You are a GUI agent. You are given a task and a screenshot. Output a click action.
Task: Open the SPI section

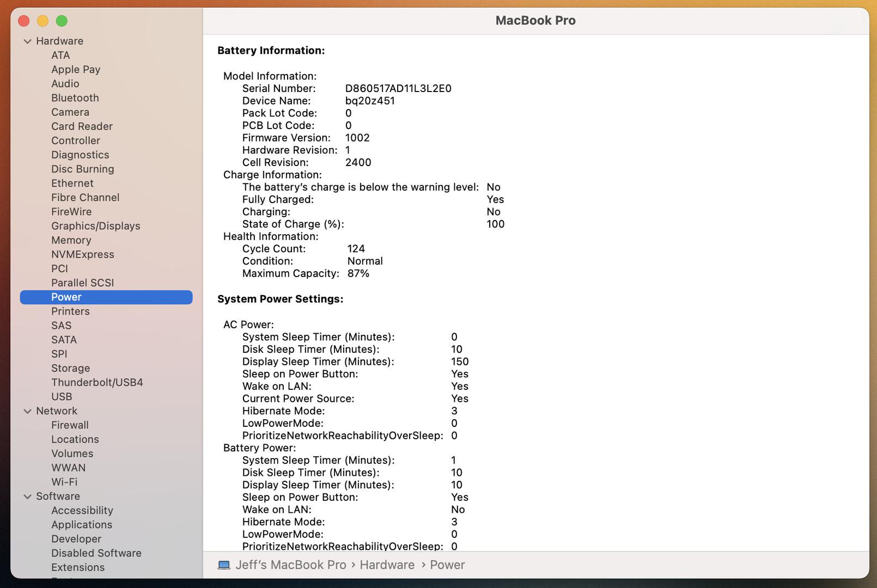59,353
